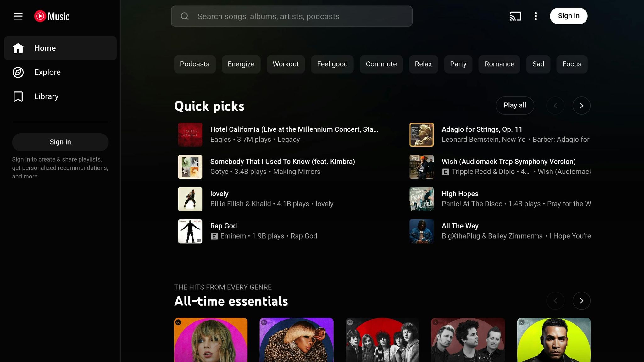
Task: Show next Quick picks page
Action: pos(581,106)
